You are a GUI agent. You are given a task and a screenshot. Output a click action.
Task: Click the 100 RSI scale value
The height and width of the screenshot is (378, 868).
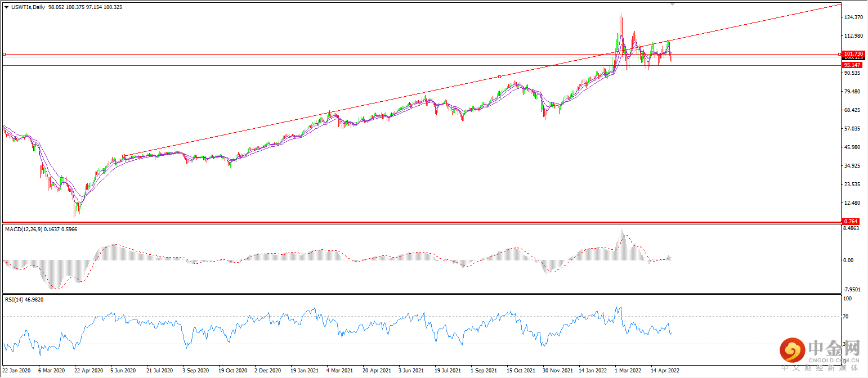847,299
